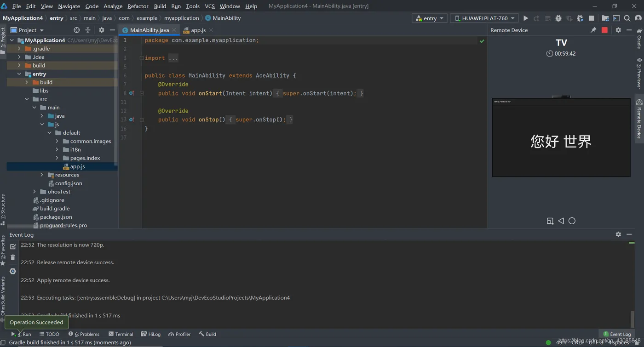Screen dimensions: 644x347
Task: Expand the .idea folder
Action: click(19, 57)
